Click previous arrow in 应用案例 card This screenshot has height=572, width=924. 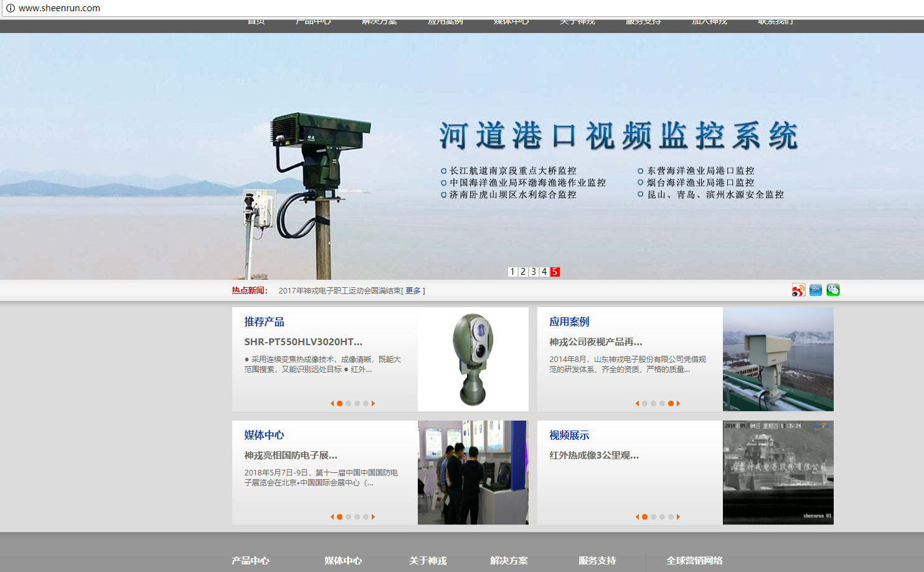pyautogui.click(x=637, y=404)
